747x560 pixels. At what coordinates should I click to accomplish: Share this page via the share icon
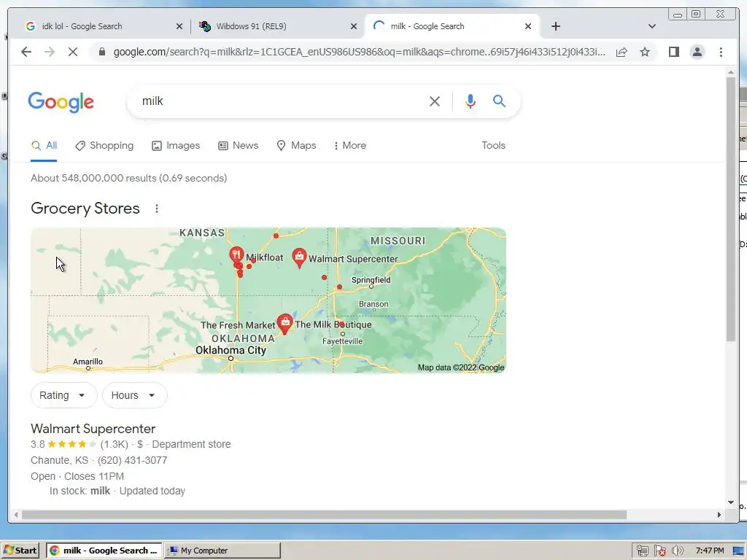[x=622, y=52]
